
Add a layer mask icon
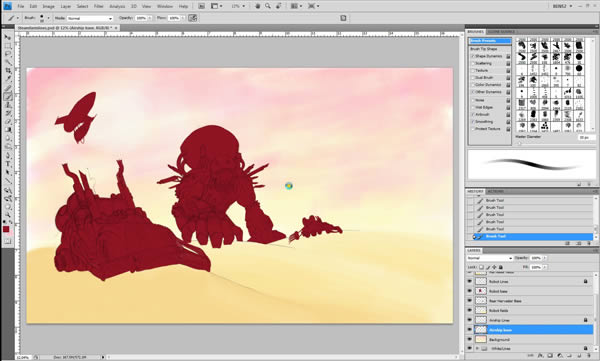550,356
